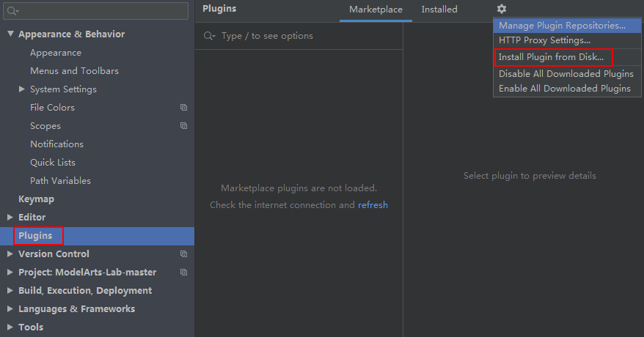
Task: Click the refresh link
Action: pos(373,205)
